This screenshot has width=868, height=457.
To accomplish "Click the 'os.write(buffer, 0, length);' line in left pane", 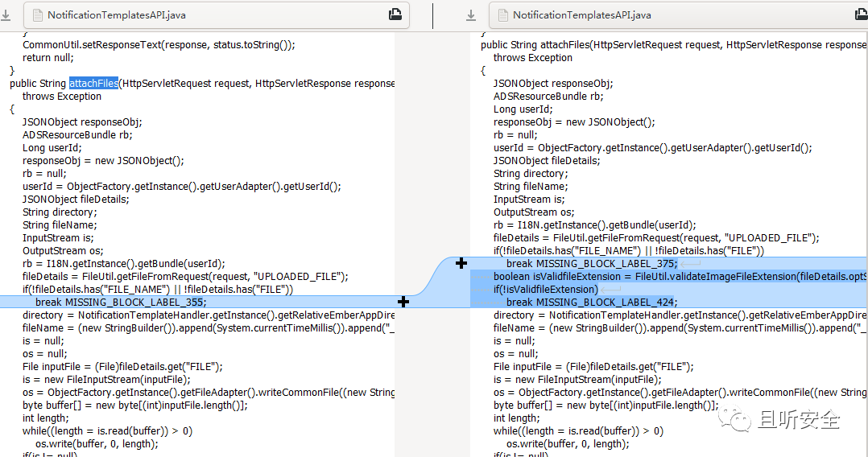I will click(x=97, y=443).
